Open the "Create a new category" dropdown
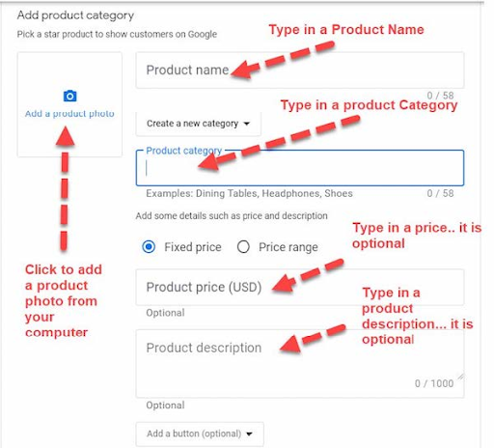Image resolution: width=494 pixels, height=448 pixels. point(199,124)
